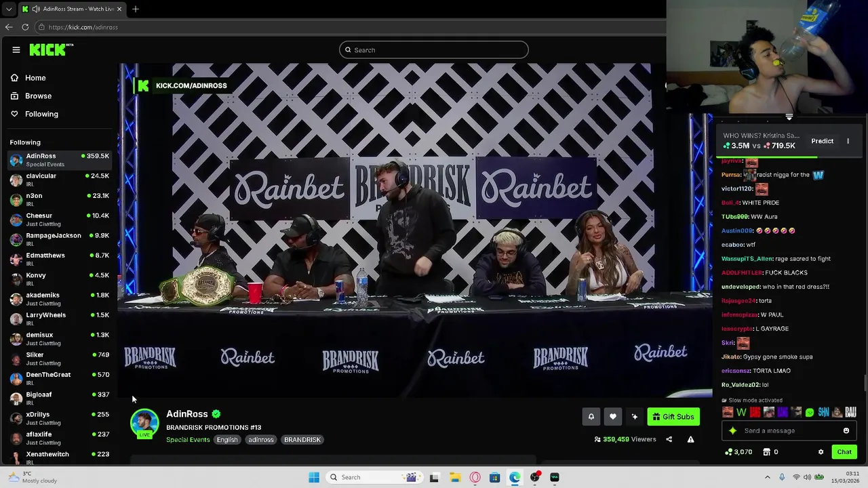Viewport: 868px width, 488px height.
Task: Select AdinRoss in the Following list
Action: pos(60,160)
